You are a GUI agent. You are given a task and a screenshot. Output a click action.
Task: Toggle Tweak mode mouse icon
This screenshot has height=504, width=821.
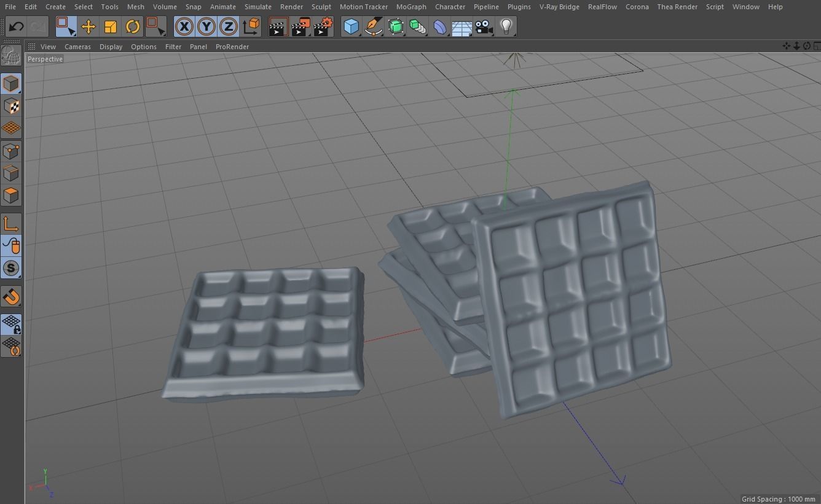tap(11, 246)
